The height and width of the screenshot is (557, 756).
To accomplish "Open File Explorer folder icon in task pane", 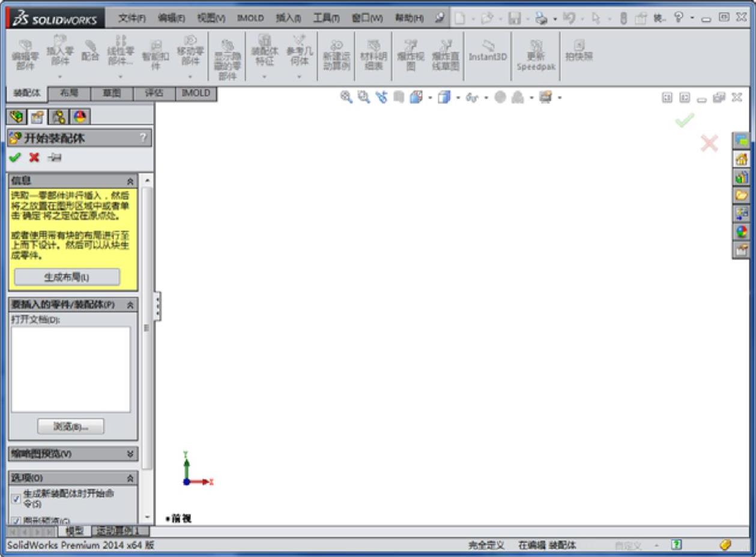I will (x=742, y=195).
